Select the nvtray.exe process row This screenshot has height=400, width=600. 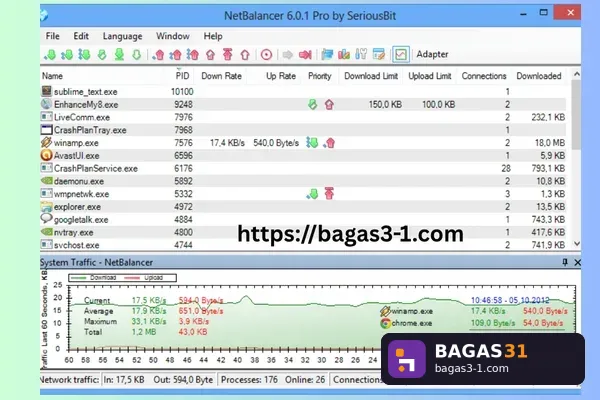point(303,232)
